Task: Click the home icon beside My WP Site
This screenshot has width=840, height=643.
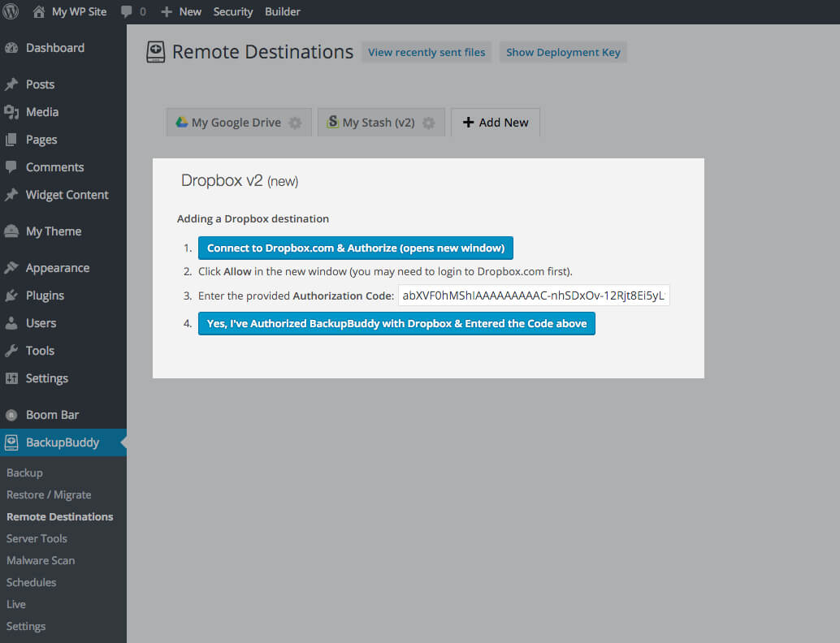Action: pos(38,11)
